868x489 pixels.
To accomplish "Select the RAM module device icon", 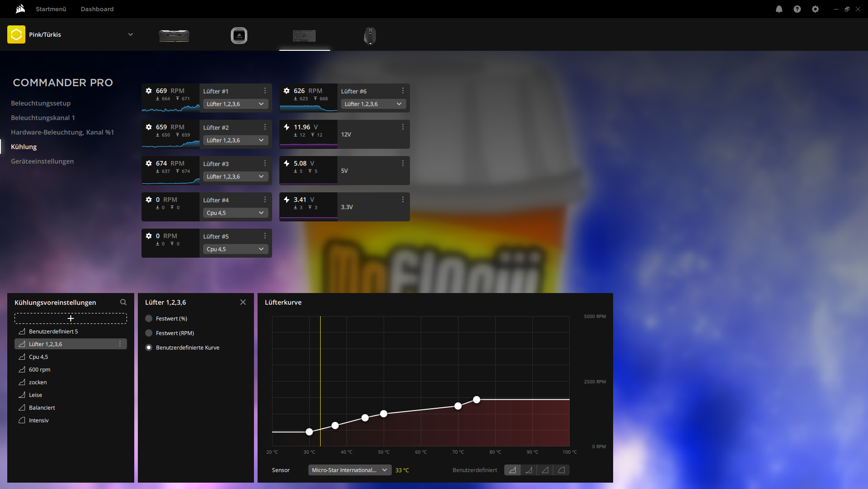I will 174,35.
